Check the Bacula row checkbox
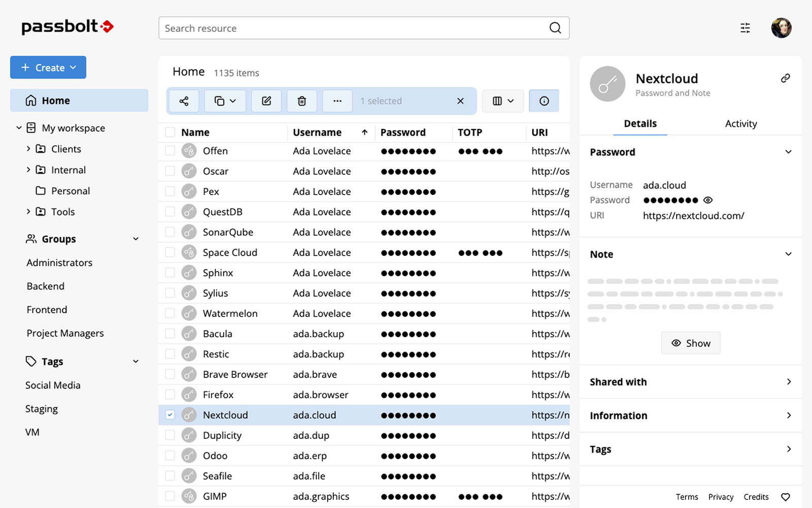Screen dimensions: 812x508 pos(170,333)
